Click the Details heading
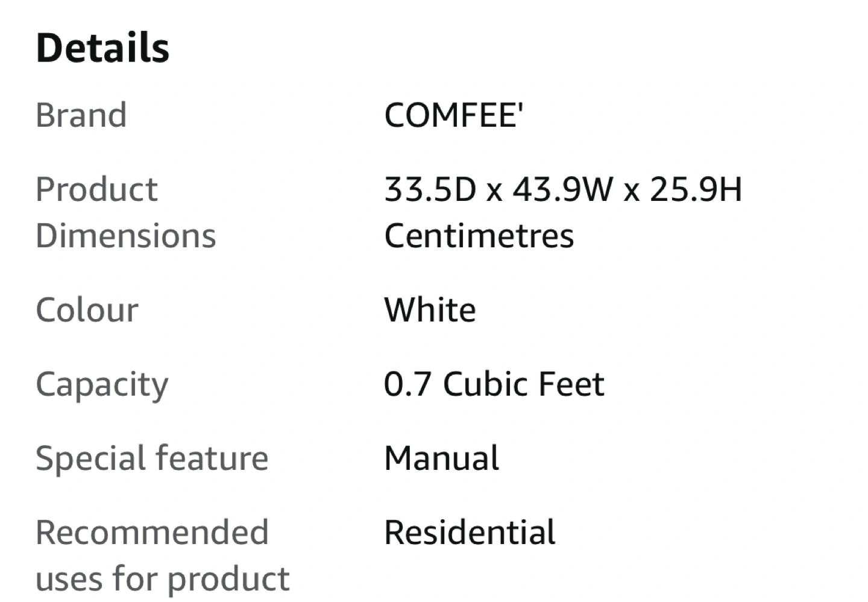Image resolution: width=868 pixels, height=602 pixels. coord(102,48)
